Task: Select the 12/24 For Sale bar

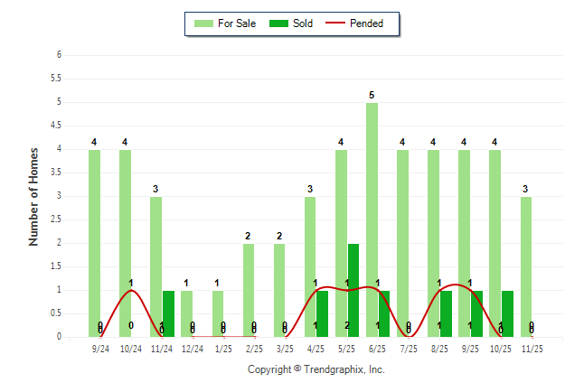Action: point(186,313)
